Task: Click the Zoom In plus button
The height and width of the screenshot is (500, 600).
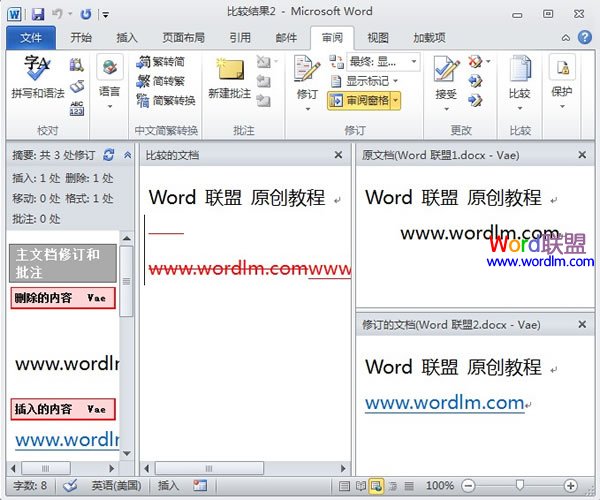Action: [x=570, y=486]
